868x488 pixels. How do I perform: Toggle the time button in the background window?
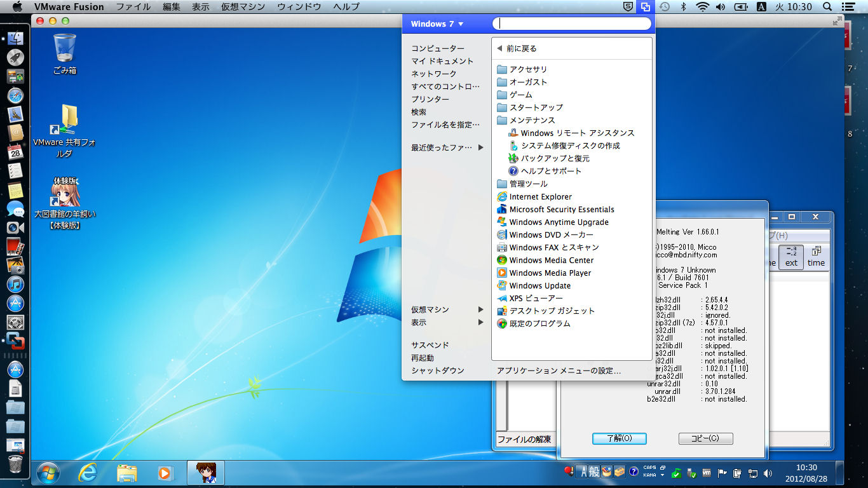(x=817, y=257)
